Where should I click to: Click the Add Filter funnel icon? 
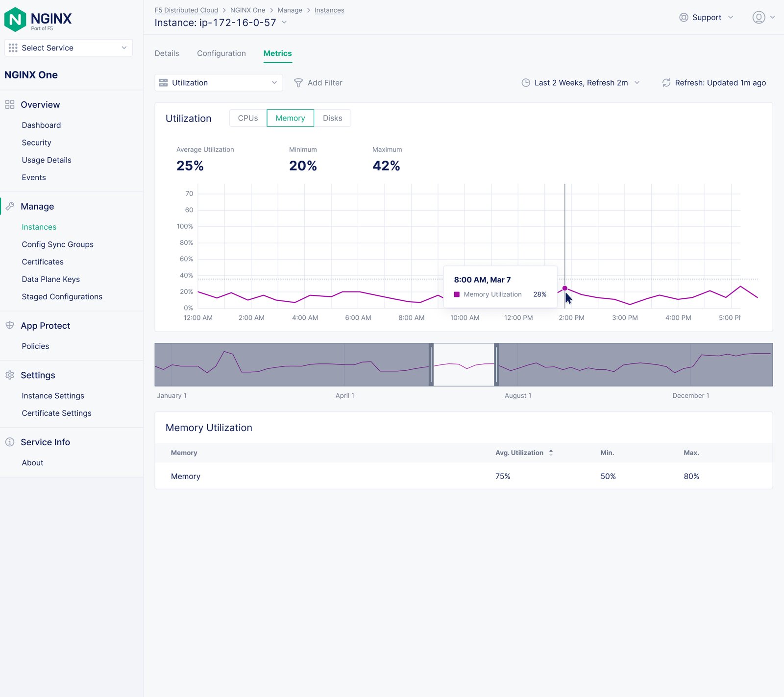pyautogui.click(x=298, y=83)
